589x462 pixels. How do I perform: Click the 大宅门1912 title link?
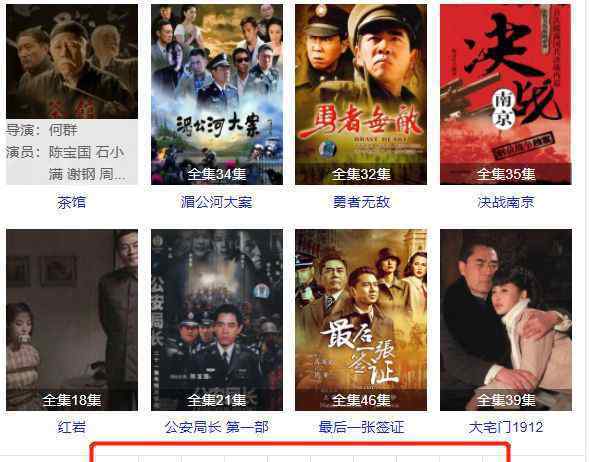point(506,427)
